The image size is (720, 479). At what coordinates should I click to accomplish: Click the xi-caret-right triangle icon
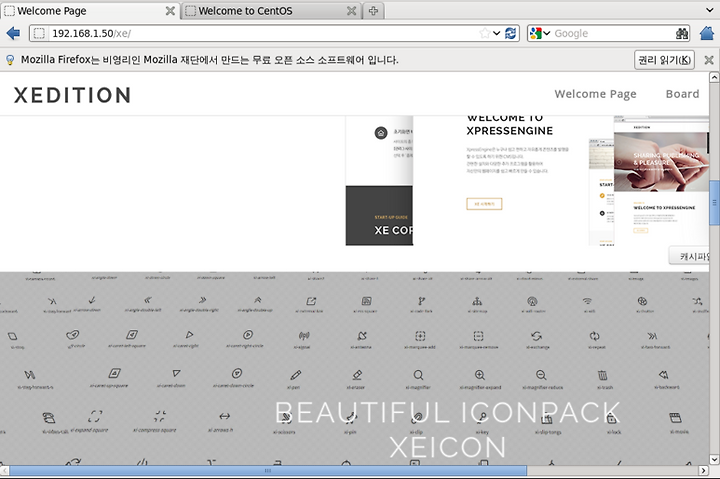coord(189,335)
